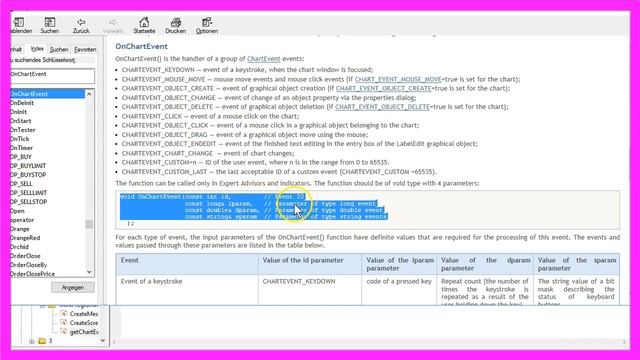Image resolution: width=640 pixels, height=360 pixels.
Task: Open the CreateMes tree item
Action: coord(84,314)
